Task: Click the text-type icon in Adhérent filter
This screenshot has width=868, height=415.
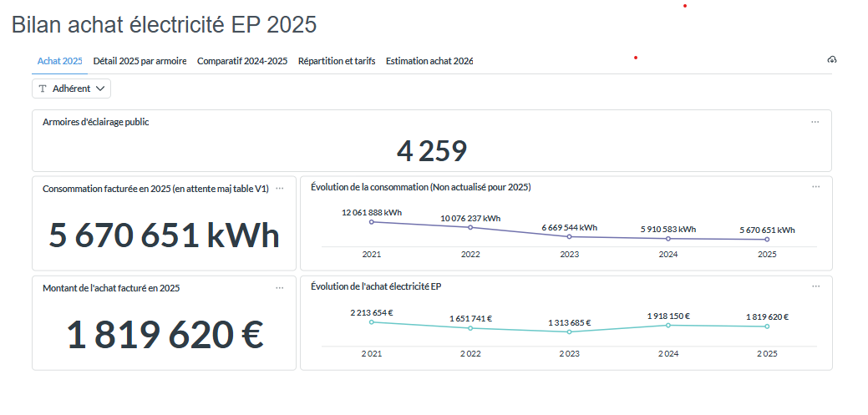Action: (x=43, y=89)
